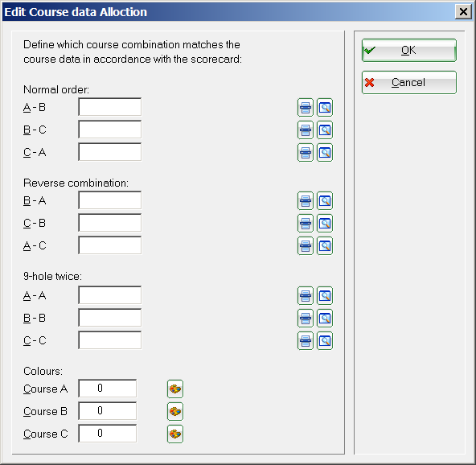Open the search icon for A - C
The width and height of the screenshot is (476, 465).
[325, 245]
